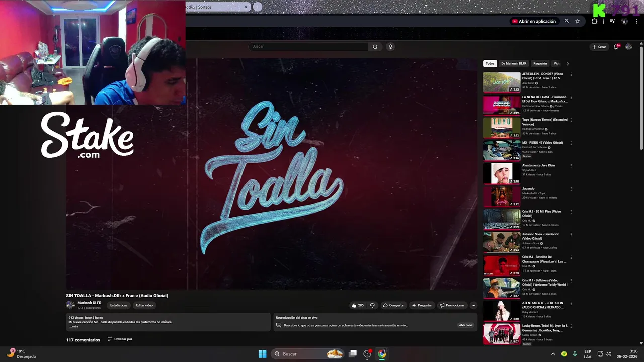This screenshot has height=362, width=644.
Task: Activate voice search microphone icon
Action: tap(390, 47)
